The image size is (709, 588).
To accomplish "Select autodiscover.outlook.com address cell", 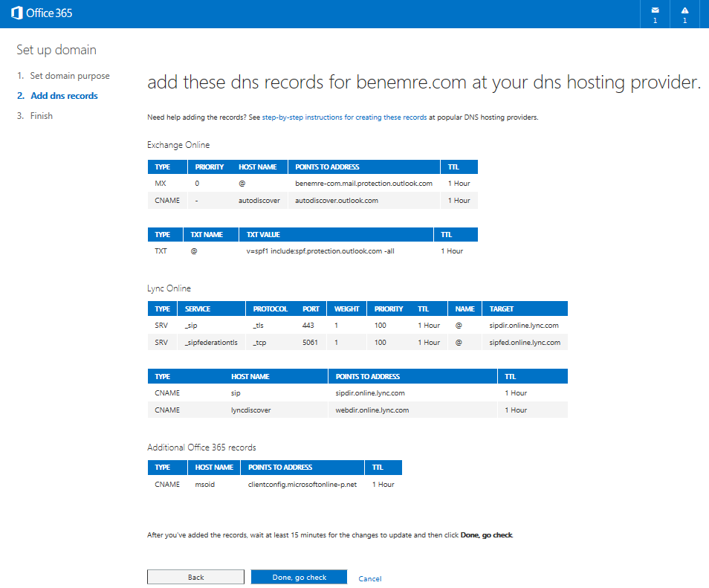I will [x=337, y=201].
